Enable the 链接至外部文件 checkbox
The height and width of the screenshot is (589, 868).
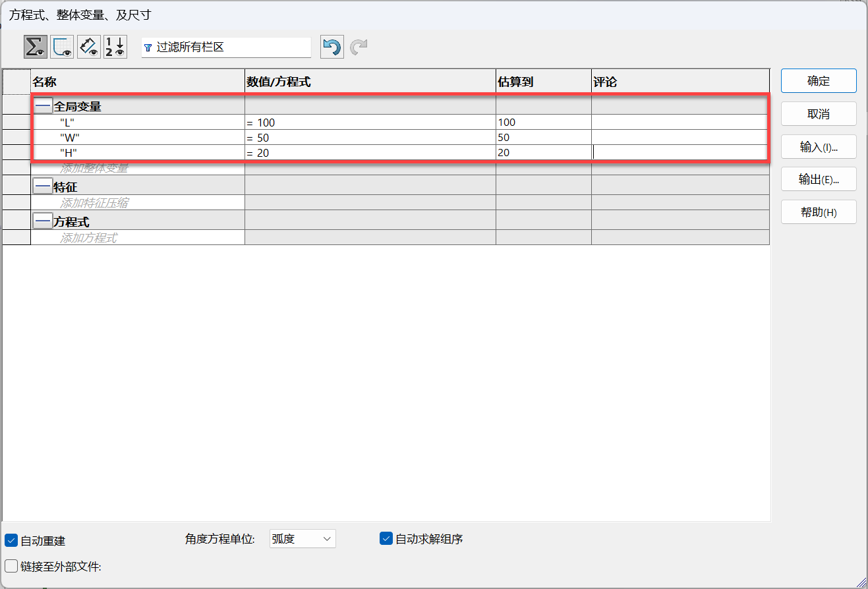pos(11,566)
